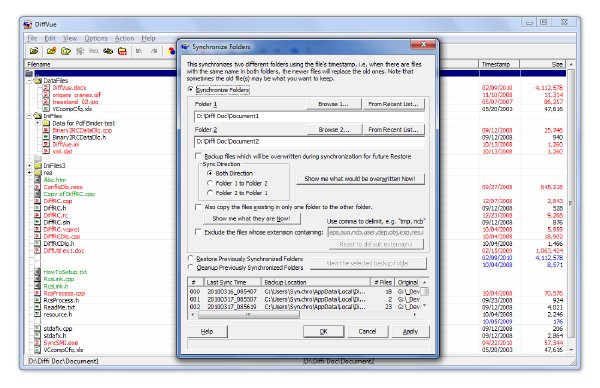Click the icon beside HowToSetup.txt
Image resolution: width=600 pixels, height=388 pixels.
coord(38,272)
